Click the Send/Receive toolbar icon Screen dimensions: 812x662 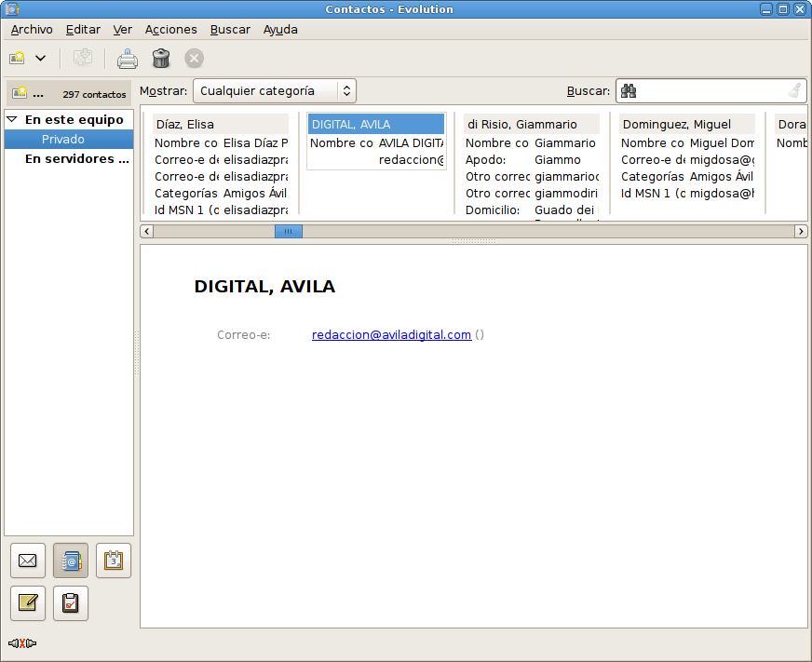pyautogui.click(x=82, y=58)
